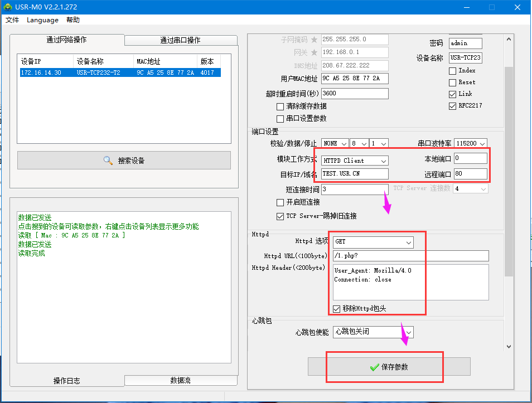Enable the Index checkbox
This screenshot has height=403, width=532.
tap(453, 71)
